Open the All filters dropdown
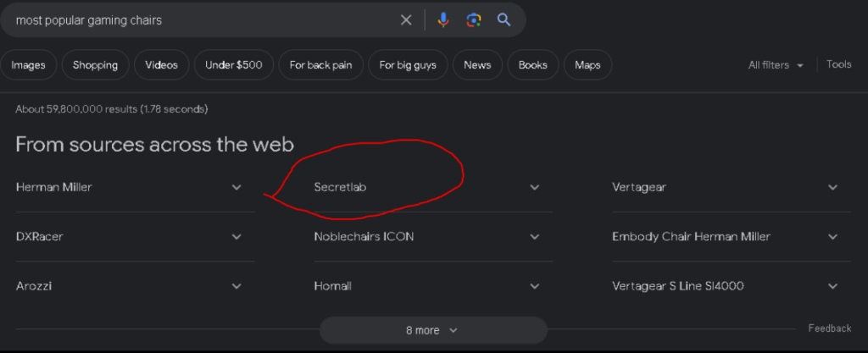This screenshot has height=353, width=868. (x=776, y=65)
